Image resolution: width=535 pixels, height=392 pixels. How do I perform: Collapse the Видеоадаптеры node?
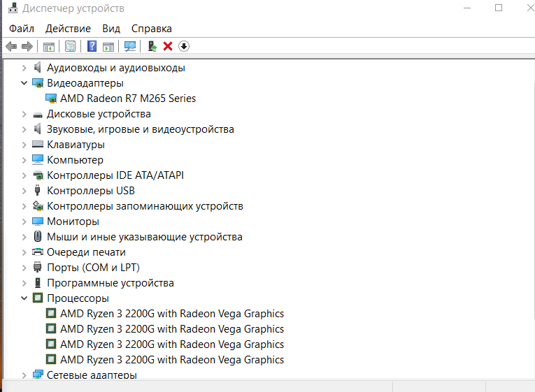(x=24, y=83)
